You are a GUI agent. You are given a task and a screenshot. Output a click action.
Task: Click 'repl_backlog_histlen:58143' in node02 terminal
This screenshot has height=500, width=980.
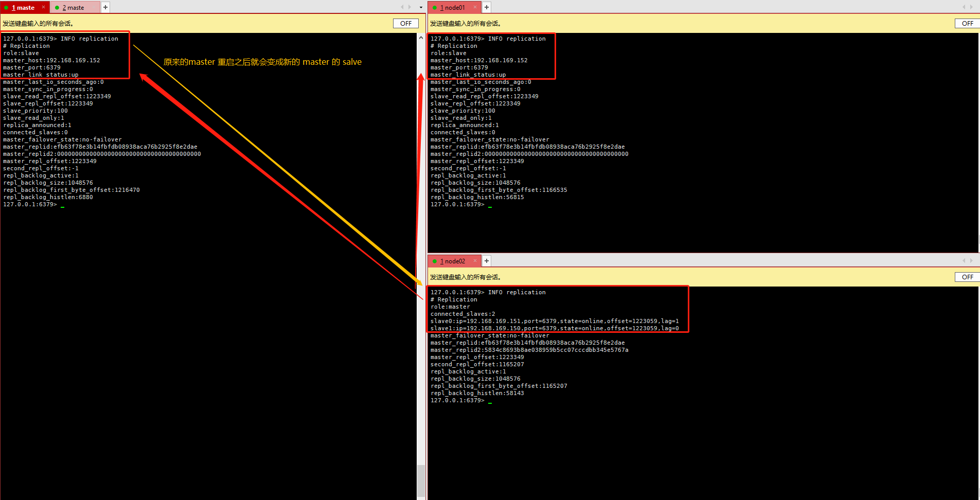[477, 393]
